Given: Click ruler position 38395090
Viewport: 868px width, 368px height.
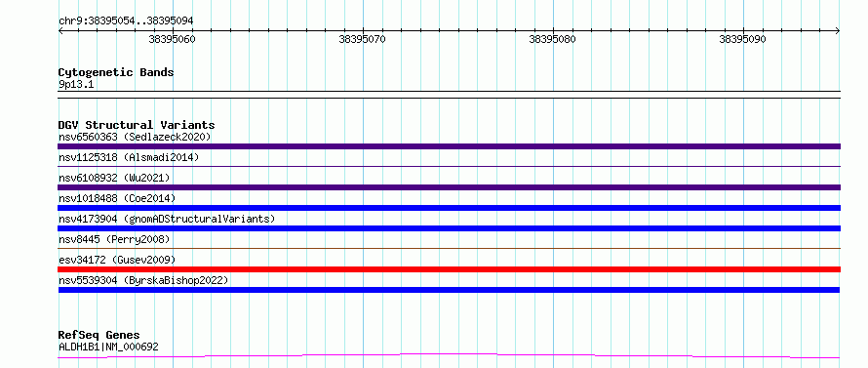Looking at the screenshot, I should point(743,39).
